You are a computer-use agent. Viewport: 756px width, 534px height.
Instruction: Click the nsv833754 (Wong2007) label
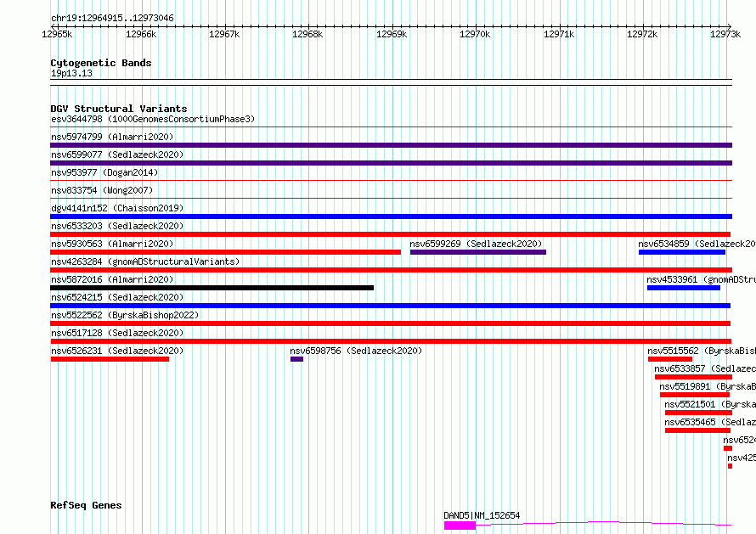(102, 190)
